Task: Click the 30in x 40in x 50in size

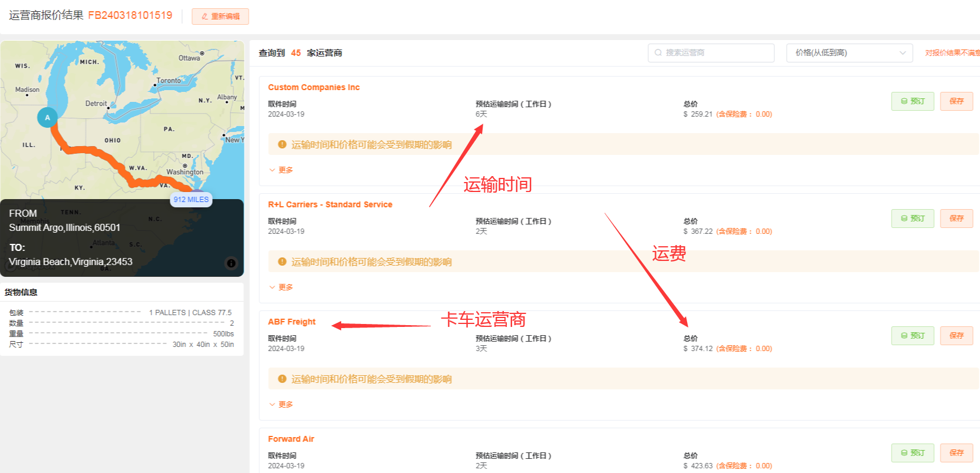Action: pyautogui.click(x=203, y=345)
